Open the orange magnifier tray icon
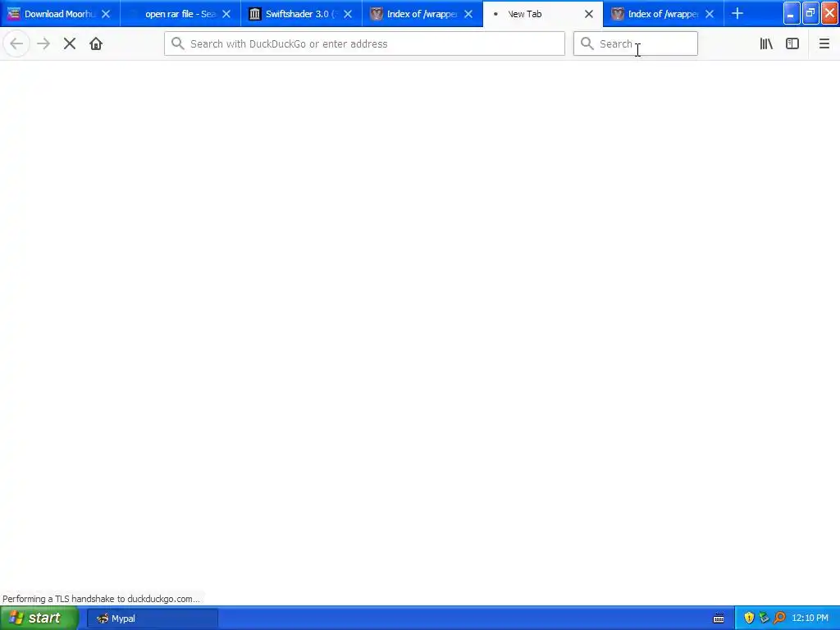This screenshot has height=630, width=840. [x=779, y=619]
